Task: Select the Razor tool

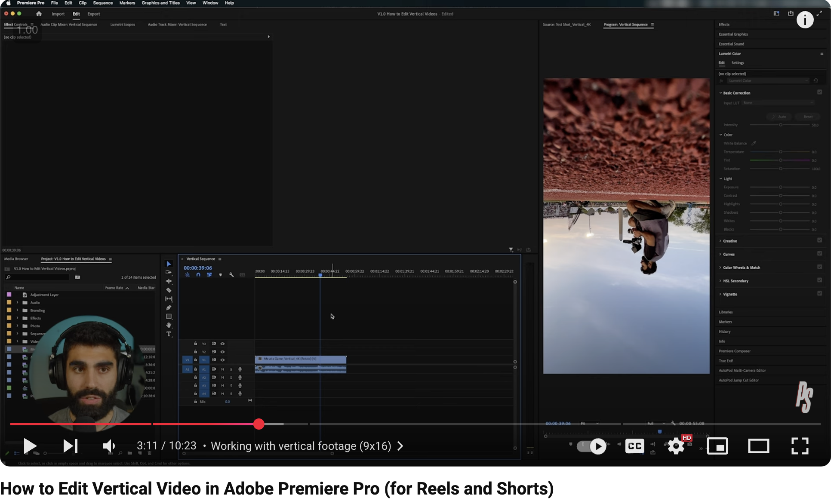Action: click(169, 290)
